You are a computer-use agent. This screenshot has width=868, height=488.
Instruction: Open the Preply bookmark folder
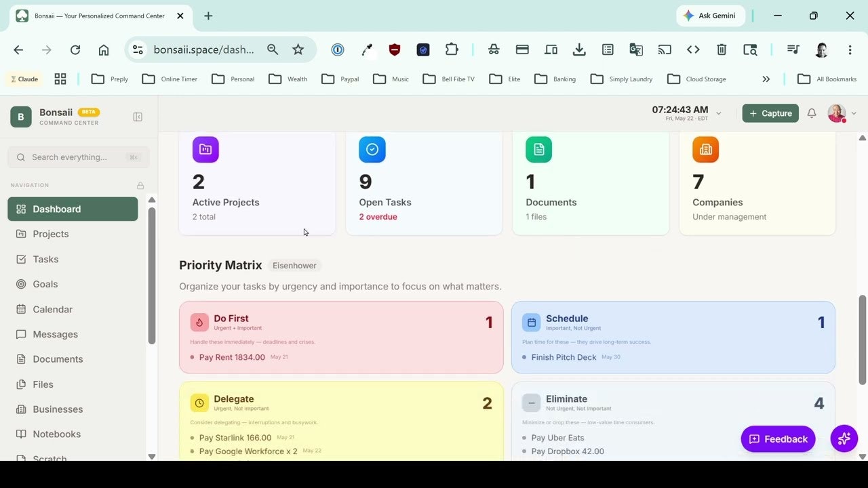point(110,79)
